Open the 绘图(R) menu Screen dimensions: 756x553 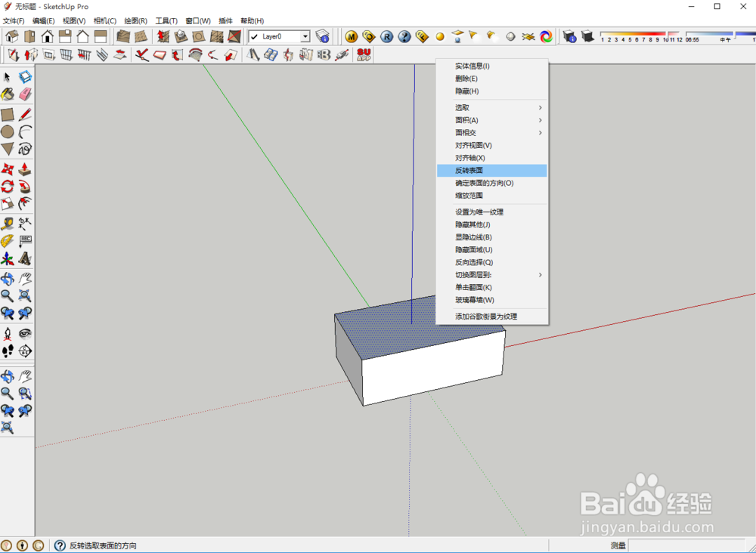click(135, 20)
